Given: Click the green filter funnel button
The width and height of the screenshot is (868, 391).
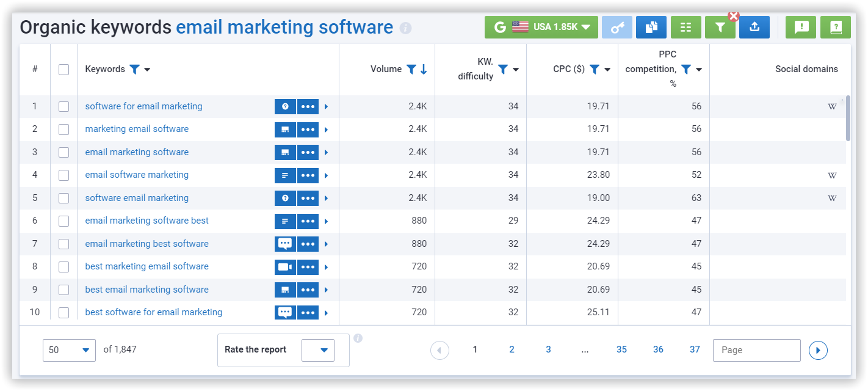Looking at the screenshot, I should click(x=720, y=27).
